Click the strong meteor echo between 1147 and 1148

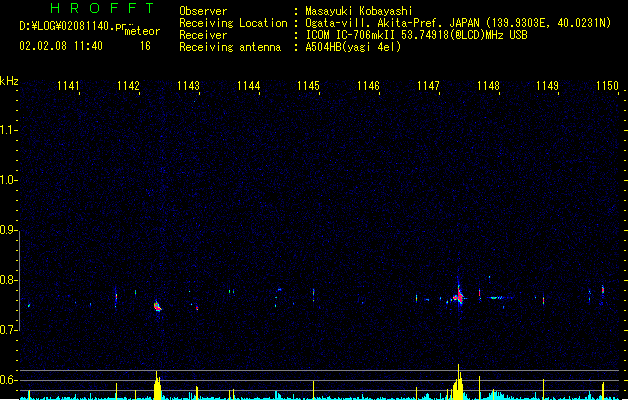click(x=459, y=296)
